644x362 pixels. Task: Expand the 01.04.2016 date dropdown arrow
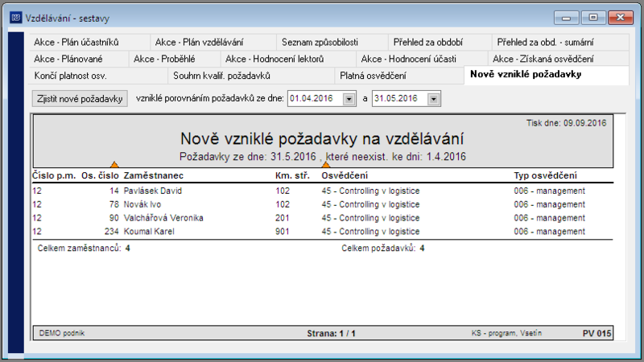[x=349, y=99]
